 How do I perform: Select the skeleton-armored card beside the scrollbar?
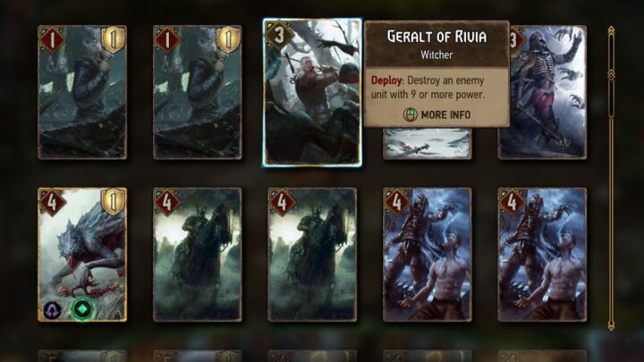coord(542,92)
